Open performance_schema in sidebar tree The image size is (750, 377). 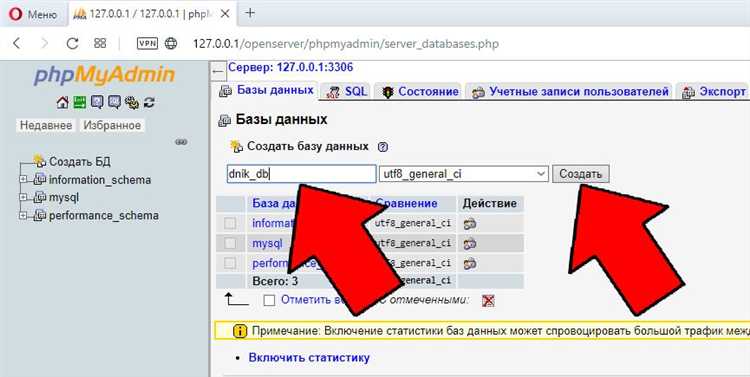(x=103, y=215)
